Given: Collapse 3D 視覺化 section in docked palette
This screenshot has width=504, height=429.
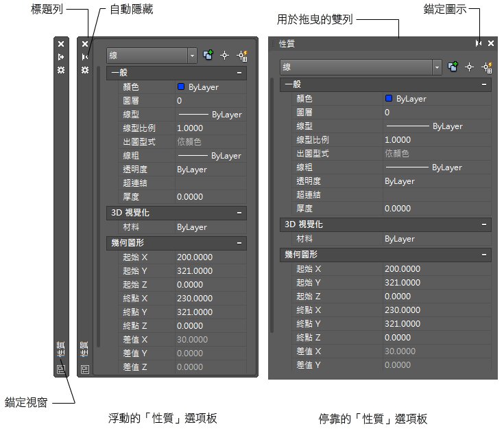Looking at the screenshot, I should pyautogui.click(x=484, y=224).
